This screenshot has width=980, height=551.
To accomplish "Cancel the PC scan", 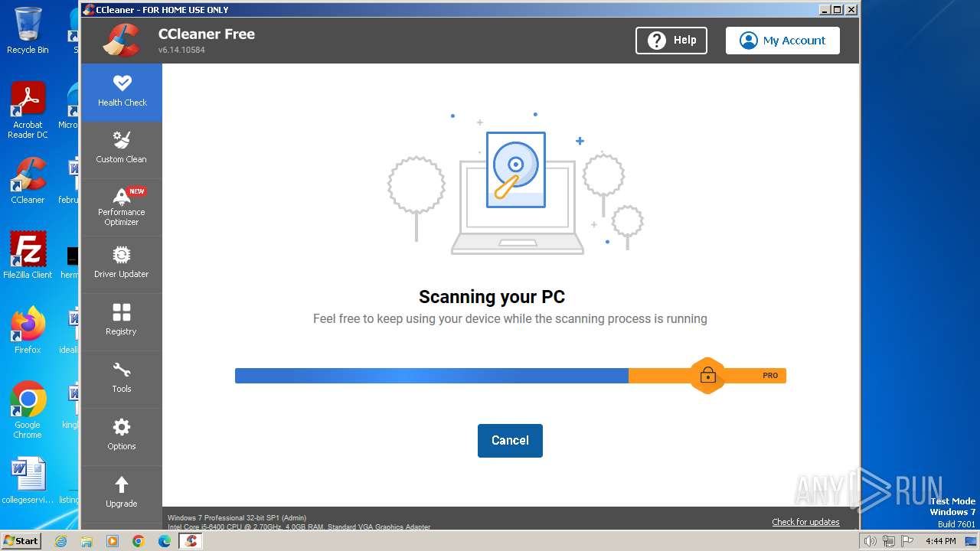I will 510,441.
